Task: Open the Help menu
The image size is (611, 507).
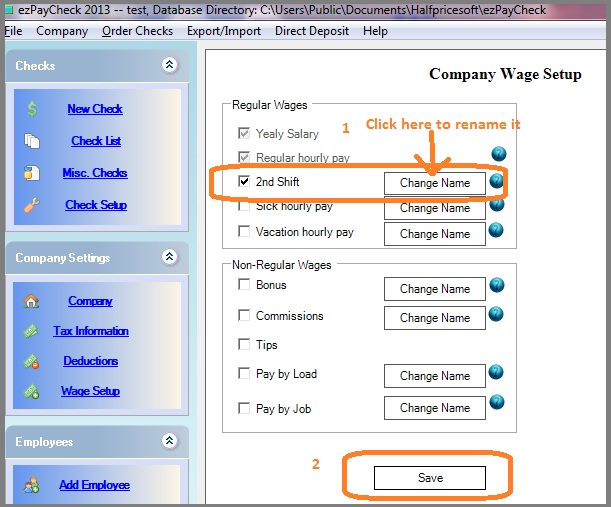Action: click(375, 31)
